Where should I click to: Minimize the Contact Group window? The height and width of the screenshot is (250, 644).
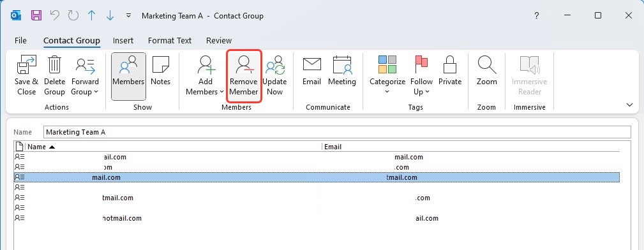567,15
